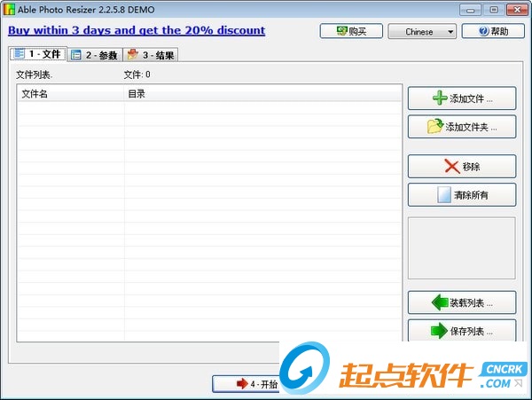Open the 帮助 (Help) button
Viewport: 532px width, 400px height.
(x=493, y=31)
